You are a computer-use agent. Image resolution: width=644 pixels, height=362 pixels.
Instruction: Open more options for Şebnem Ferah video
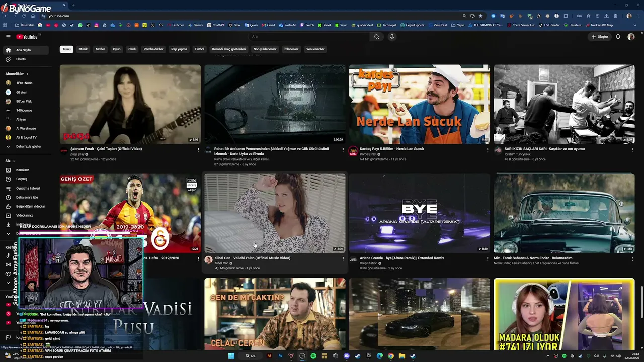198,149
